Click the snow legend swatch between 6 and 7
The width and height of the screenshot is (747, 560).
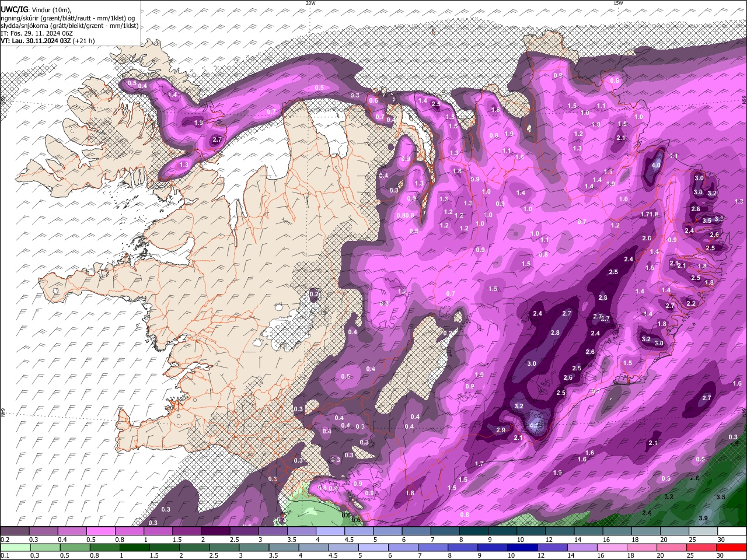416,531
